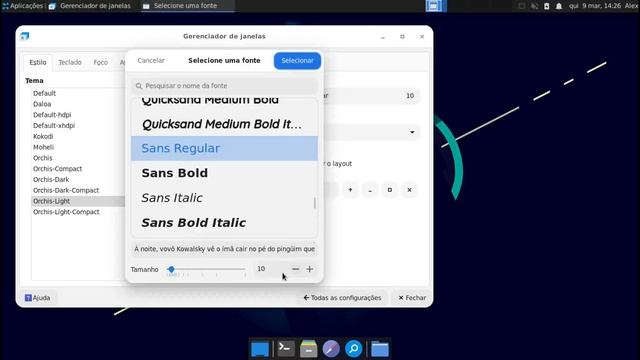The height and width of the screenshot is (360, 640).
Task: Select Quicksand Medium Bold Italic font
Action: [224, 124]
